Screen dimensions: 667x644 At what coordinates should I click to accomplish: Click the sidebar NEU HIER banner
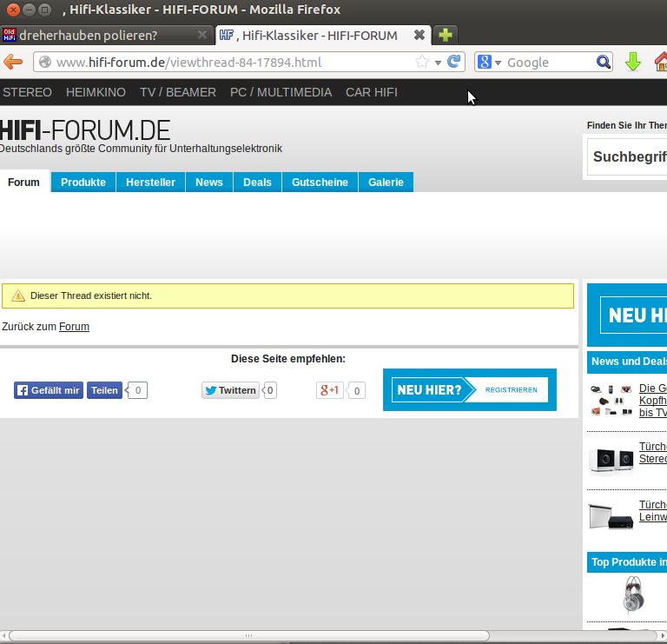[627, 315]
